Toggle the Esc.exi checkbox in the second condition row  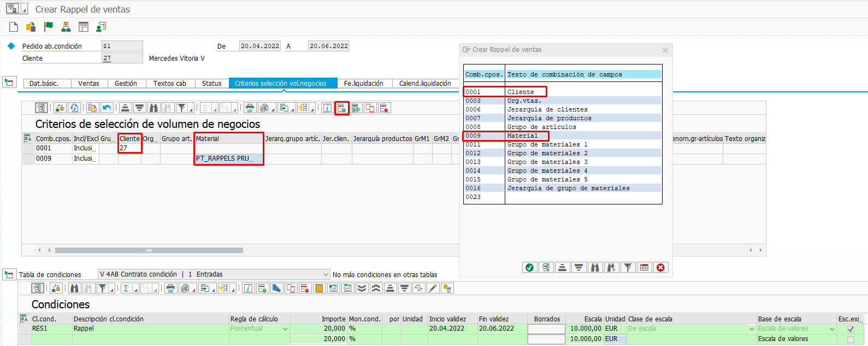(x=851, y=339)
